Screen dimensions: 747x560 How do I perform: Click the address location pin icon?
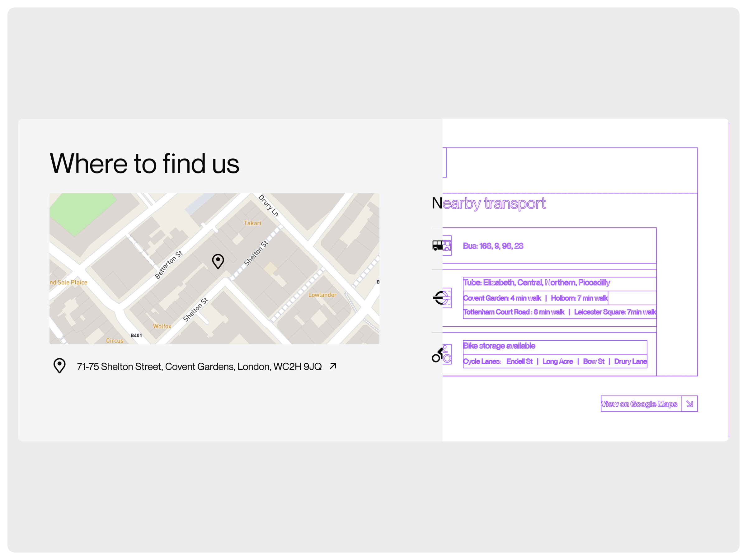[x=59, y=366]
